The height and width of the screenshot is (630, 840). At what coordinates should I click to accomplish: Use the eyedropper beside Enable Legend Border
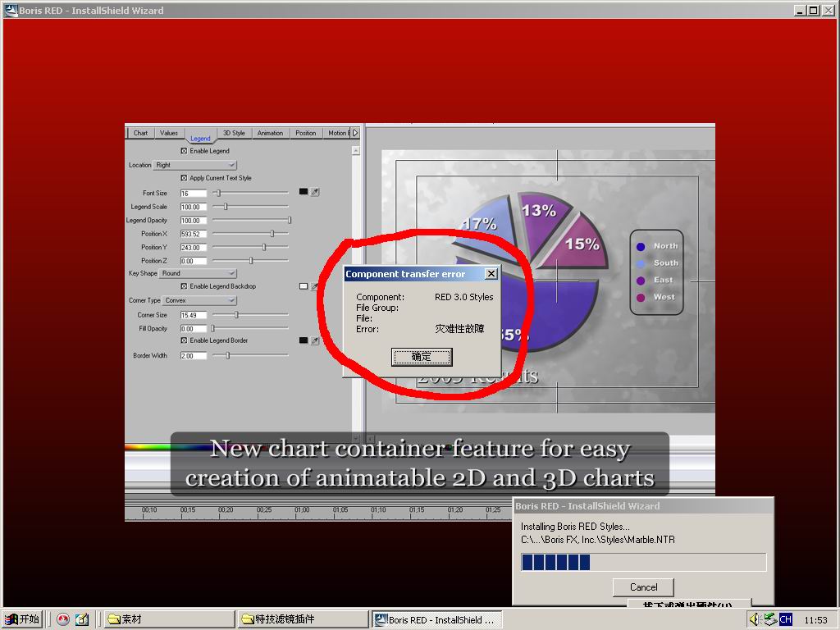click(x=316, y=340)
